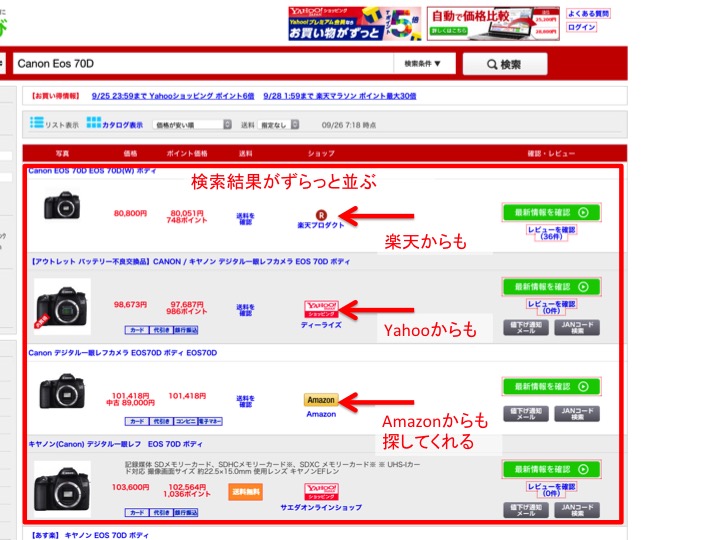Viewport: 720px width, 540px height.
Task: Click 電子マネー payment badge on Amazon item
Action: coord(210,421)
